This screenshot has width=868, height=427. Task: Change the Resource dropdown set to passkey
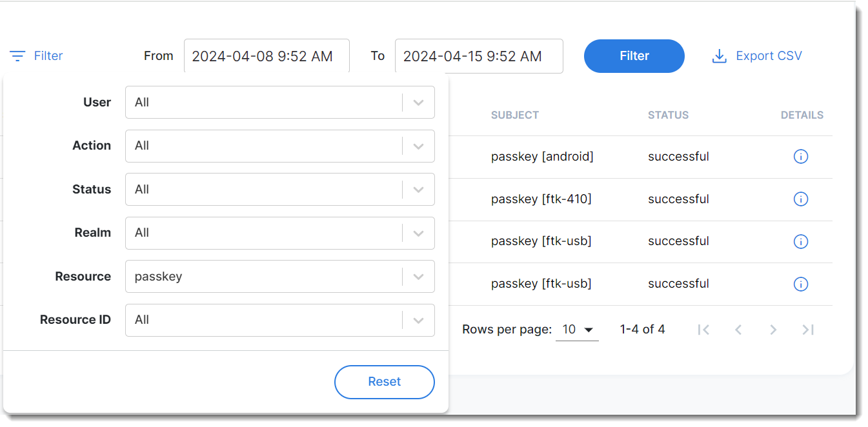click(x=418, y=277)
